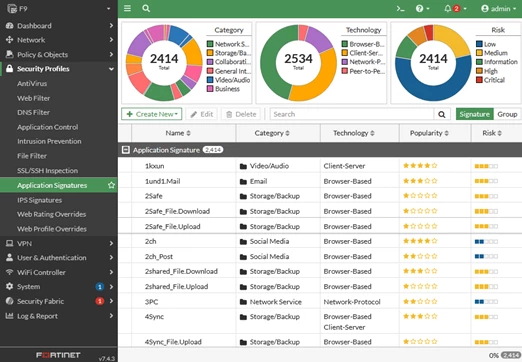Open the CLI console icon
522x362 pixels.
[400, 9]
